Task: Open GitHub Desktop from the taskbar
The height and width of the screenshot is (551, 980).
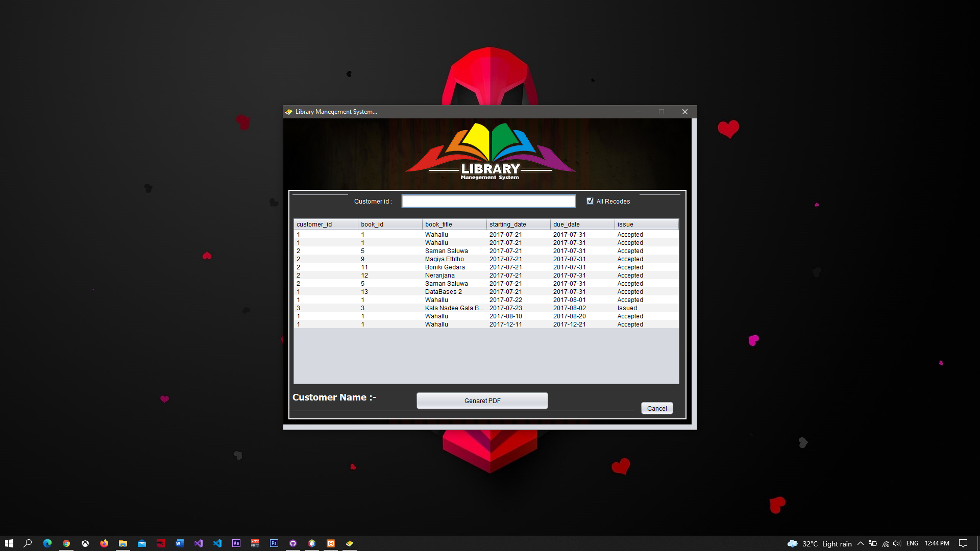Action: 292,543
